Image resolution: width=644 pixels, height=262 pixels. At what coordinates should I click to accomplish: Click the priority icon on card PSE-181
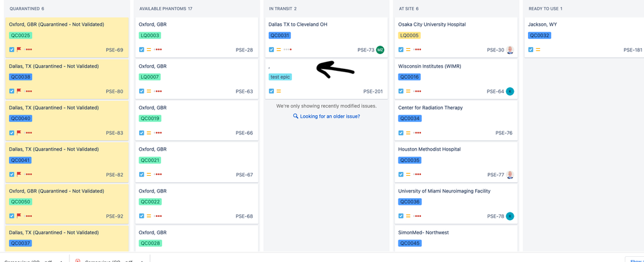click(538, 50)
